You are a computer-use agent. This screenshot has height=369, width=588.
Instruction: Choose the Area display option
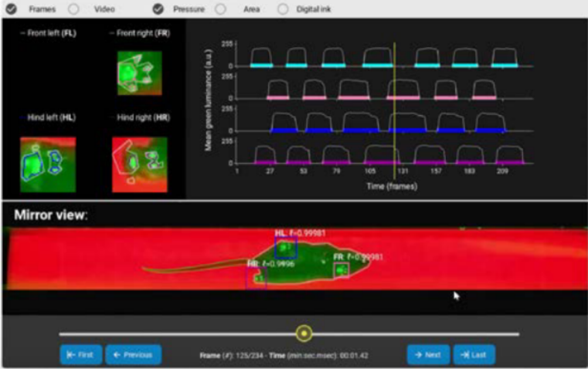coord(221,9)
